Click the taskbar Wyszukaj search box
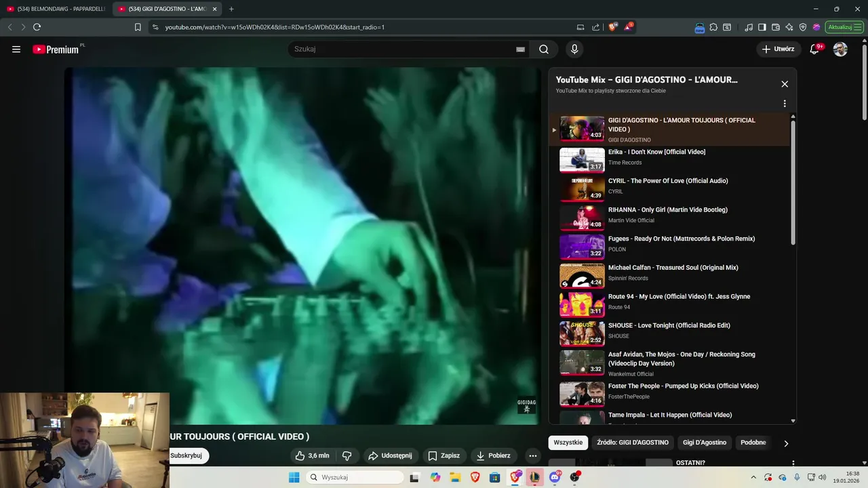 (353, 477)
